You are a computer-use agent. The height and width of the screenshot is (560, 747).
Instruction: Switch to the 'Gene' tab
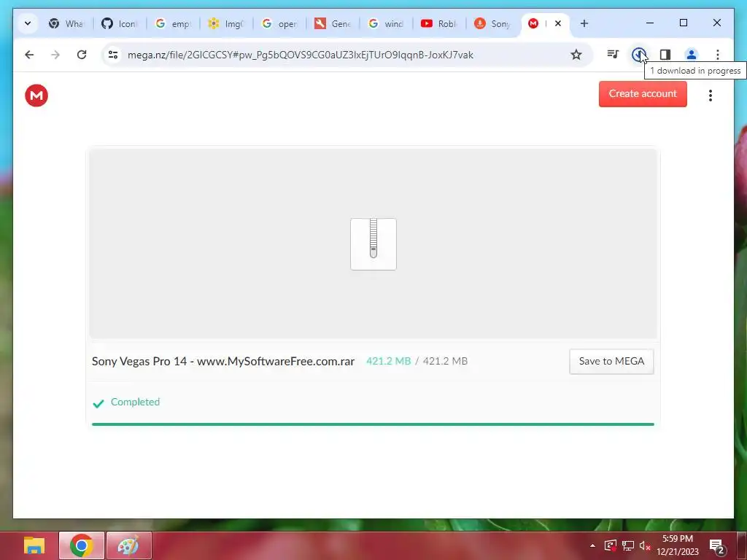(333, 23)
